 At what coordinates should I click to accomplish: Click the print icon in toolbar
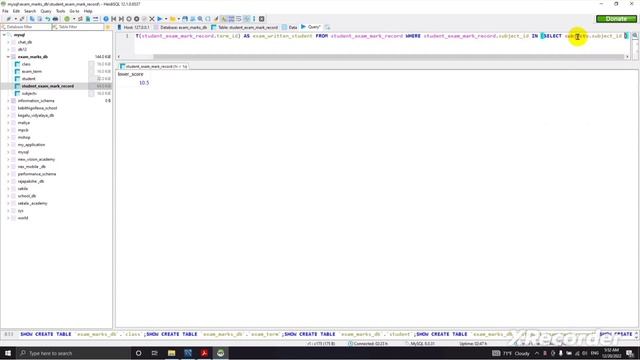pyautogui.click(x=55, y=19)
